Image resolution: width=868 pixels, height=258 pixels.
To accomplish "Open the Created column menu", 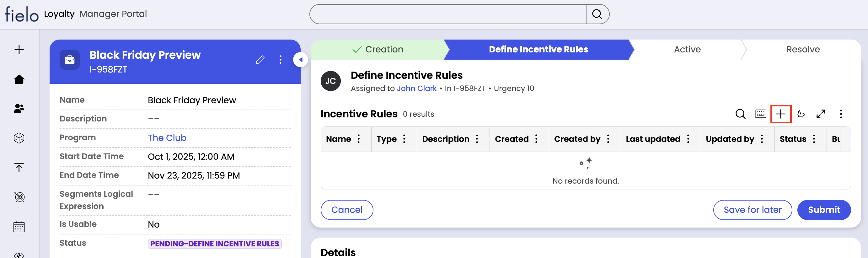I will point(536,139).
